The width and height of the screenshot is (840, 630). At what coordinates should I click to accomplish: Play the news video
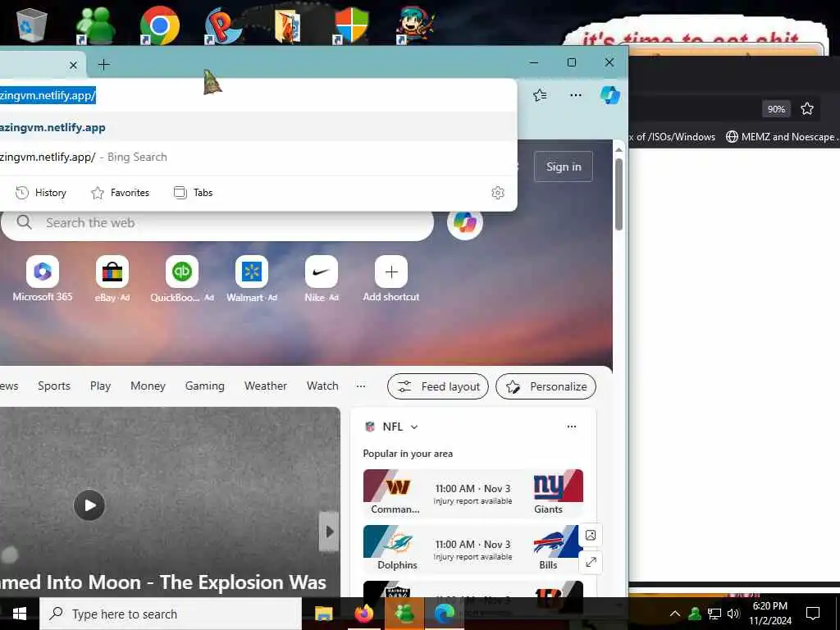(89, 505)
